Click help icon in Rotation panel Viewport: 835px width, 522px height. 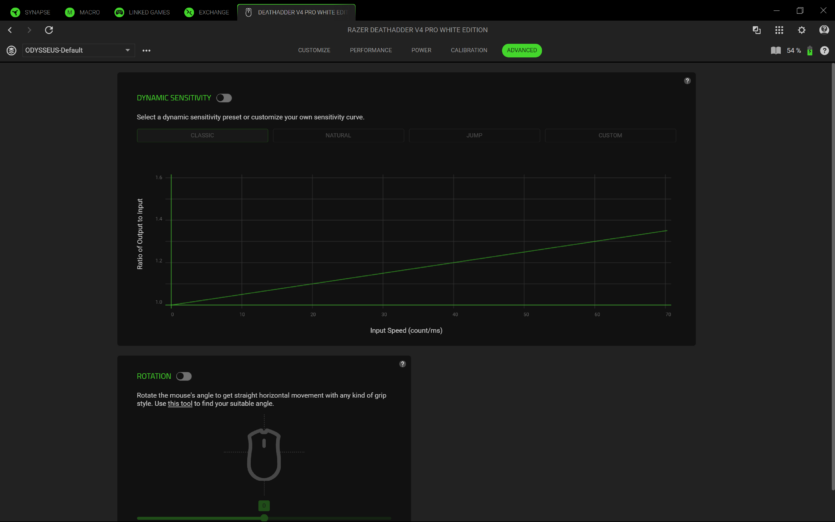402,364
